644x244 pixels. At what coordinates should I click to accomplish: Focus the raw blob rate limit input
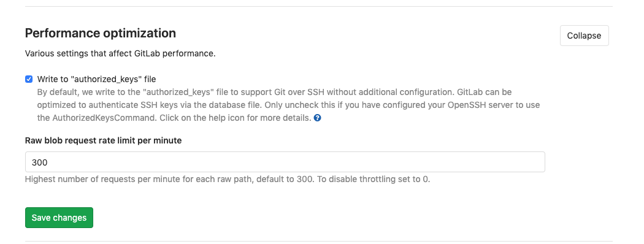[x=285, y=162]
